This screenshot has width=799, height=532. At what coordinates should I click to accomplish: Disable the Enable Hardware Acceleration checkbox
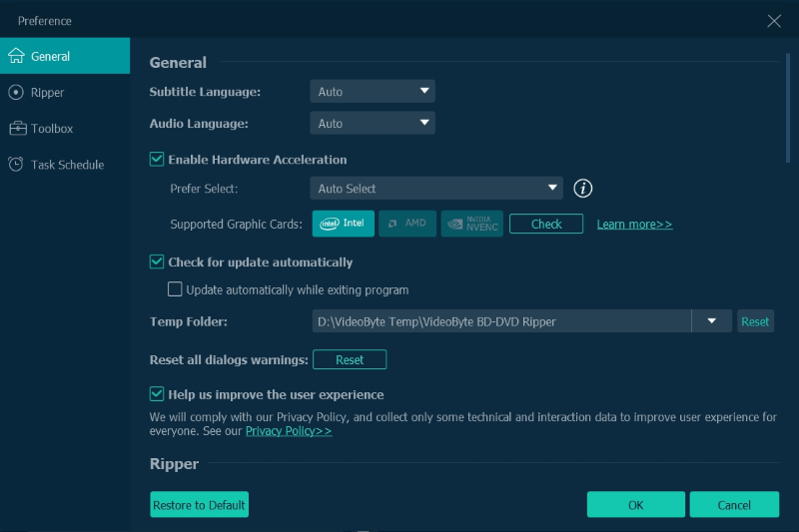(157, 159)
